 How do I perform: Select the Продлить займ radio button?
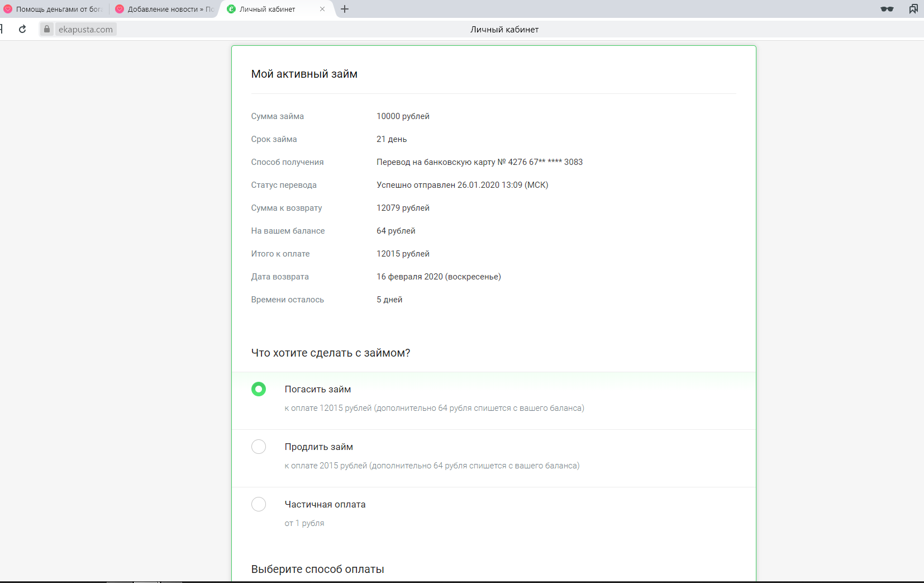[259, 447]
